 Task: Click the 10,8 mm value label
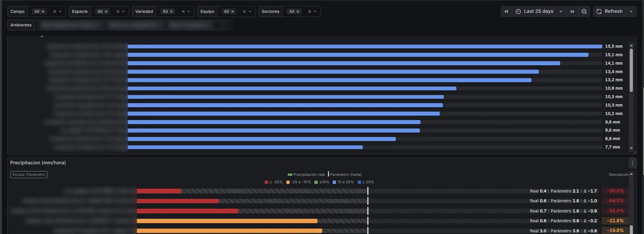coord(614,88)
